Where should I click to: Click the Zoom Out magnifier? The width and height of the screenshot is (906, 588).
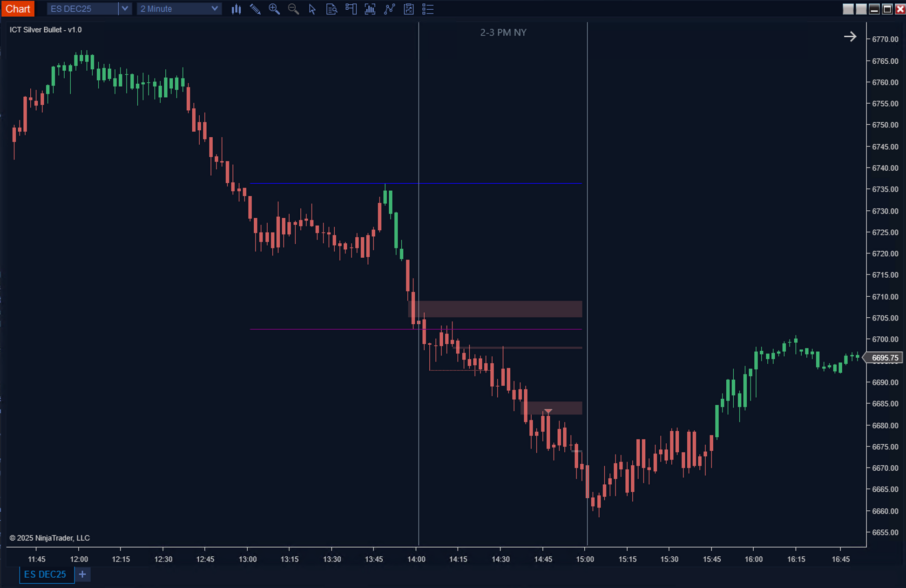pos(293,9)
